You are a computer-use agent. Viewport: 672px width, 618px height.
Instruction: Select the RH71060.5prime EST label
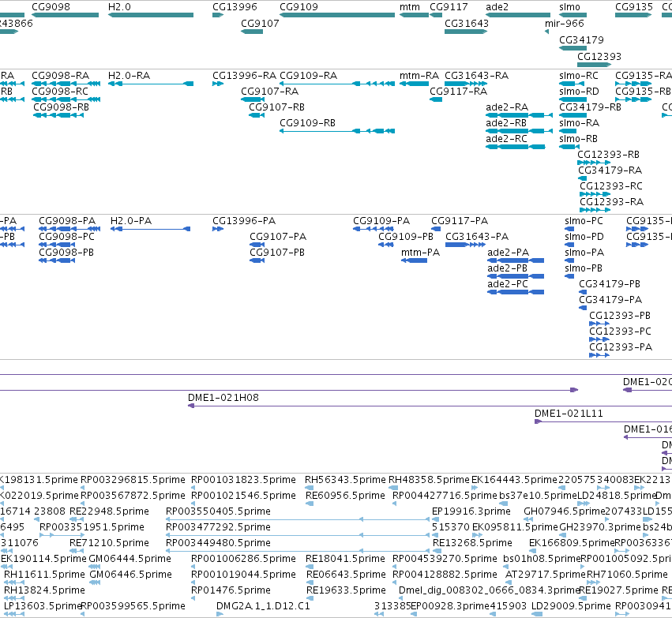(x=627, y=574)
